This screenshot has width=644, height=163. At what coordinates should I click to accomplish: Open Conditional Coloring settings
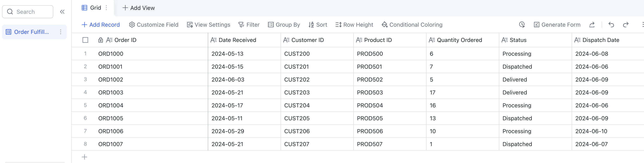412,25
